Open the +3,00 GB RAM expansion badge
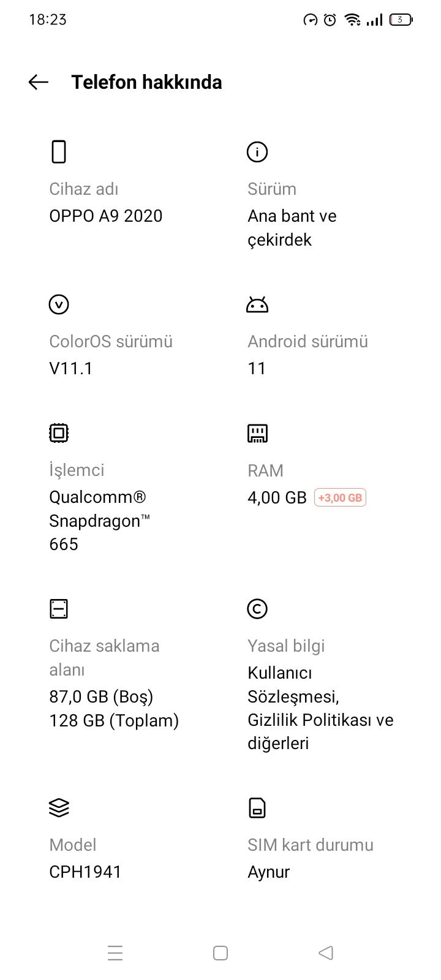441x980 pixels. coord(340,498)
